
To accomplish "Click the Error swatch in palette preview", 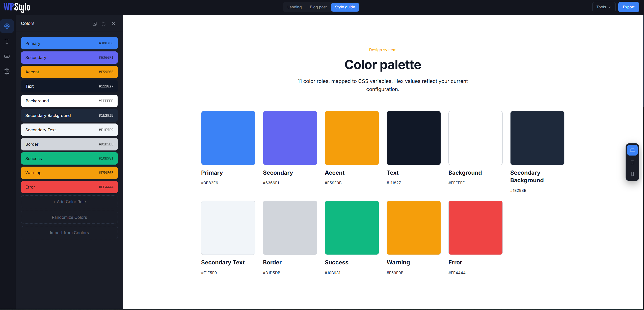I will [x=475, y=228].
